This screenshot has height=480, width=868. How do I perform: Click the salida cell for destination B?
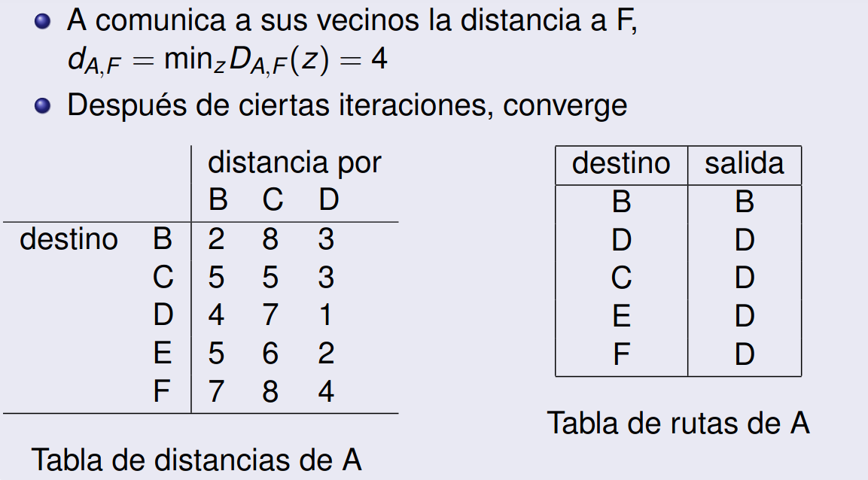click(x=744, y=202)
